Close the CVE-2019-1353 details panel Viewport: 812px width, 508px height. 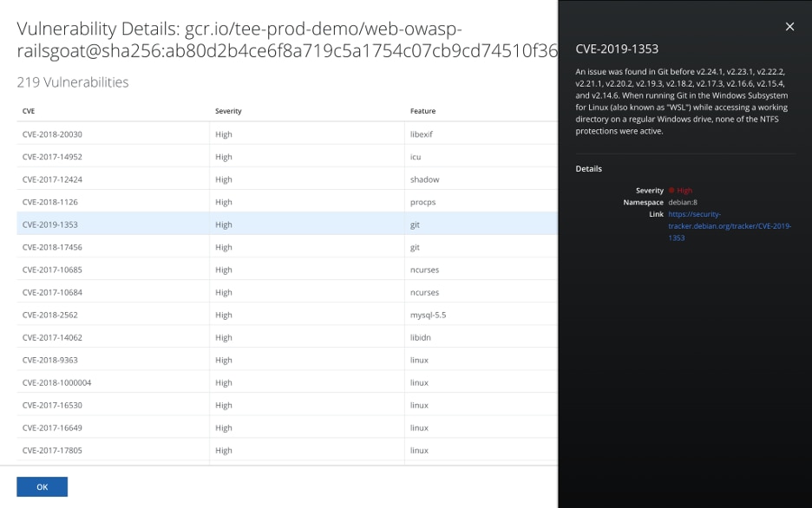tap(789, 26)
